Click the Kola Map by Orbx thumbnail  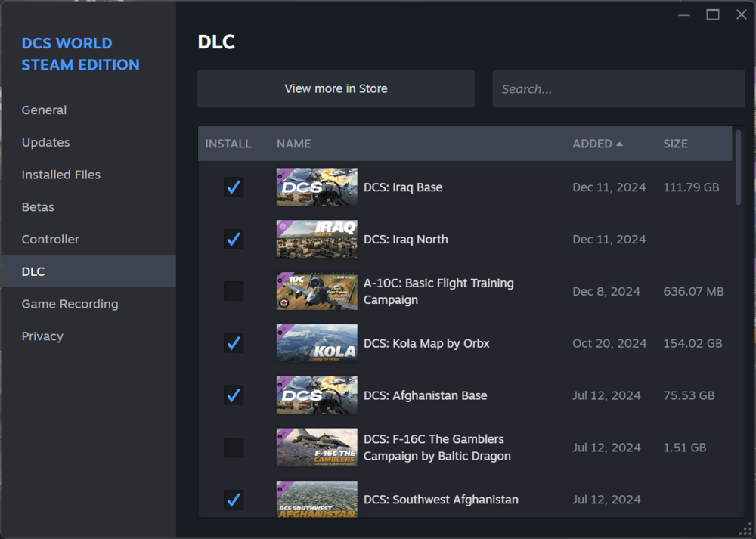(x=316, y=343)
